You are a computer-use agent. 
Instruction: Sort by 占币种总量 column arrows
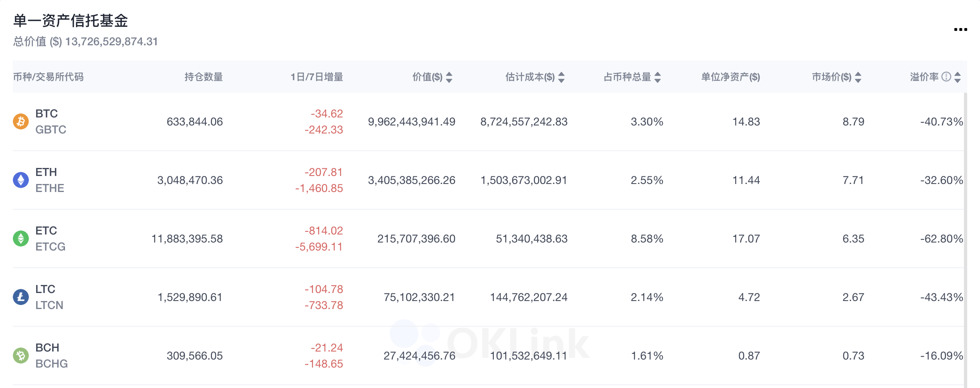pos(658,77)
